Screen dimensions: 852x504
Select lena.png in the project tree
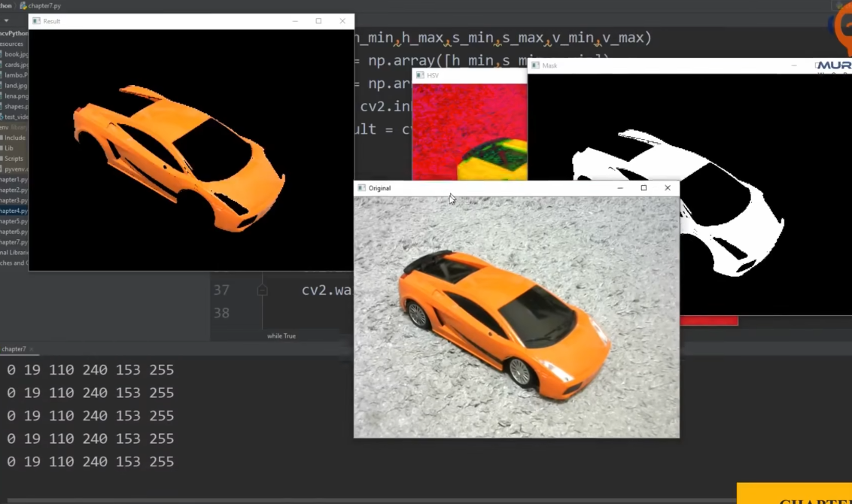click(14, 96)
